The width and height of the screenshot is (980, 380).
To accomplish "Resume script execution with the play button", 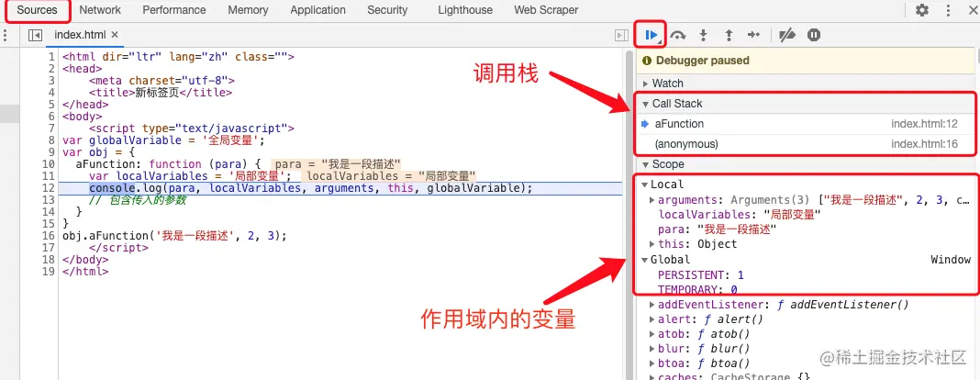I will pyautogui.click(x=651, y=35).
